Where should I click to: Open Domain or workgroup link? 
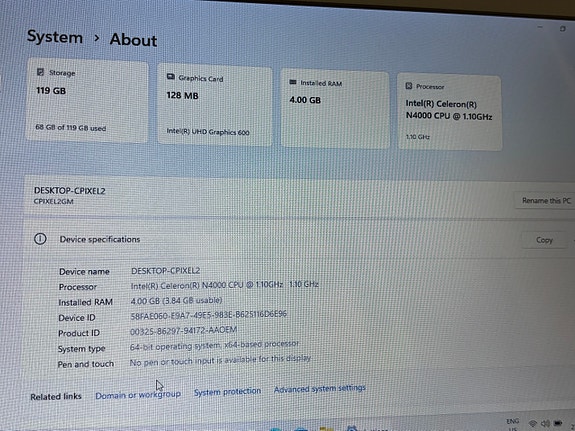click(x=138, y=394)
